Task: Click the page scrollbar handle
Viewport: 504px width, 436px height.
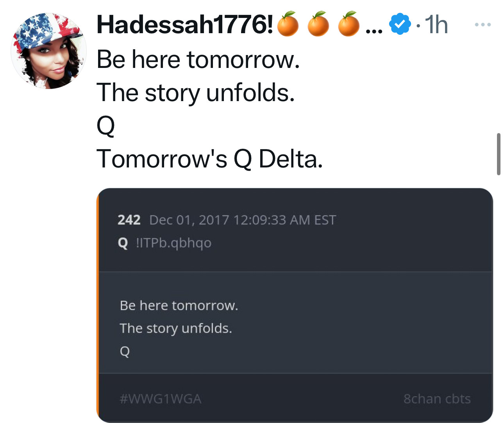Action: [498, 154]
